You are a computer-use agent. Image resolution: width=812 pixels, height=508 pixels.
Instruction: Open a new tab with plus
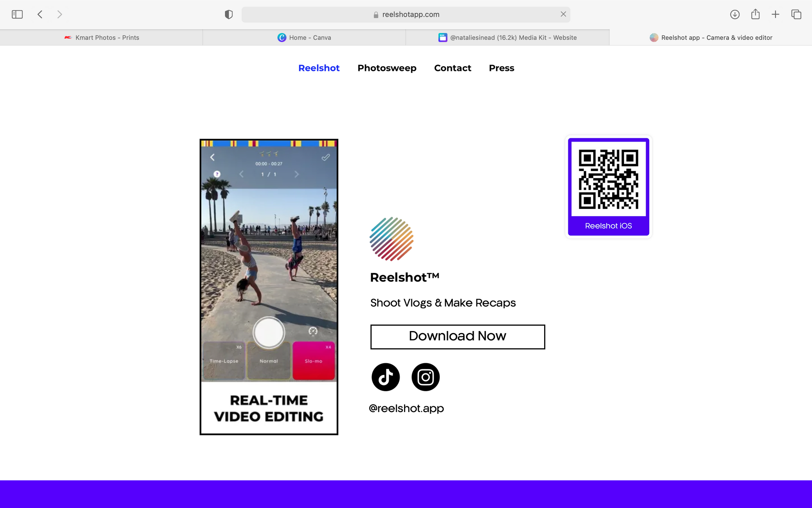click(775, 15)
